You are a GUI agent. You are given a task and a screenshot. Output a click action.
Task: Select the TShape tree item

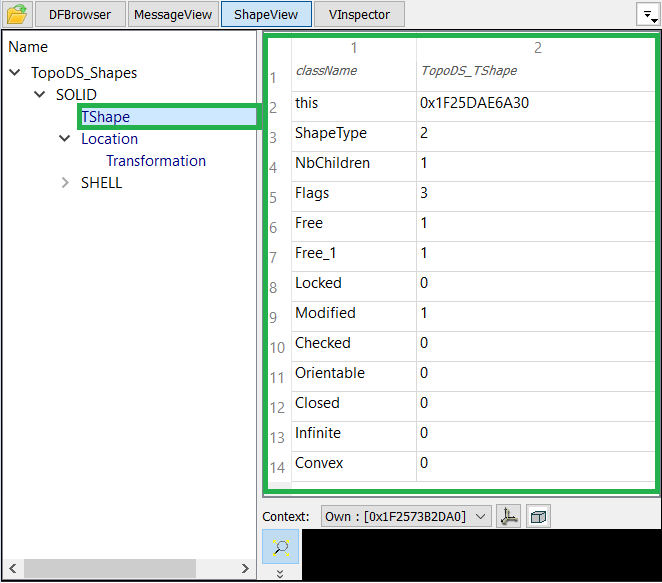point(106,117)
